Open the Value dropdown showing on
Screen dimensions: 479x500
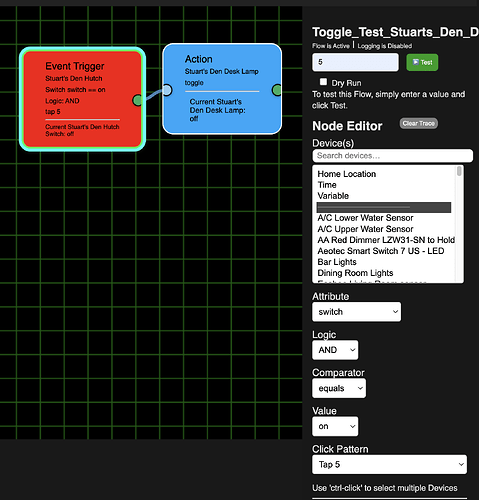[x=335, y=426]
